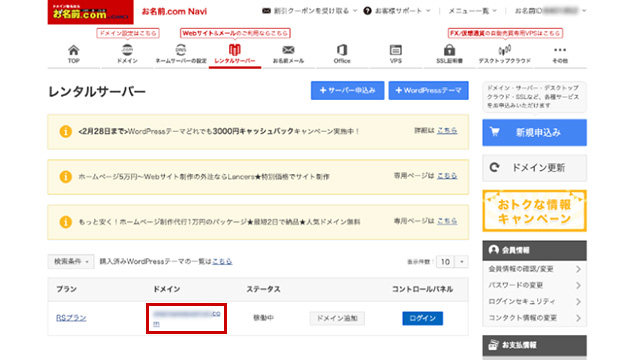
Task: Open the purchased WordPress themes こちら link
Action: click(222, 261)
